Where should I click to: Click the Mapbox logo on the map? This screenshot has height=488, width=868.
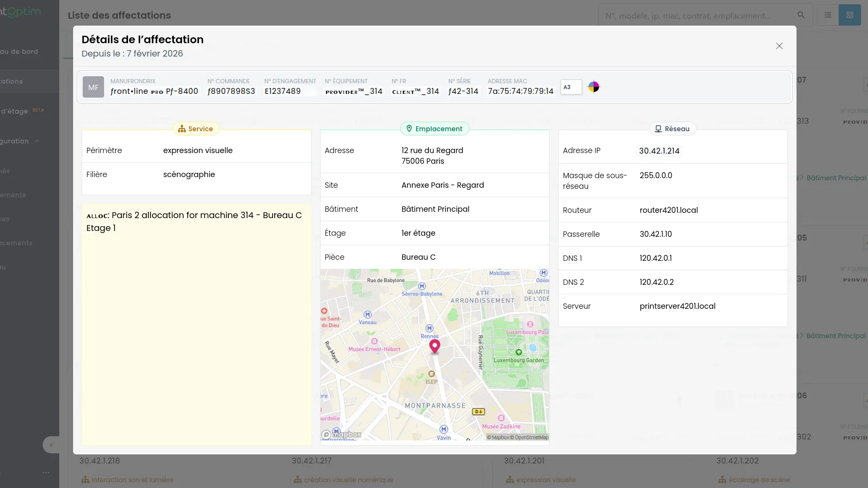point(341,435)
